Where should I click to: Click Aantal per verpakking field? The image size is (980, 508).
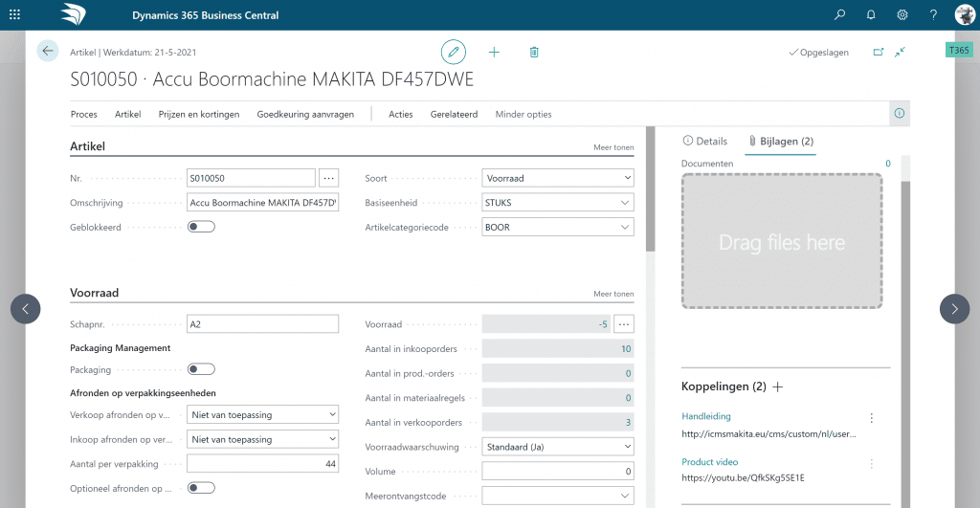262,464
